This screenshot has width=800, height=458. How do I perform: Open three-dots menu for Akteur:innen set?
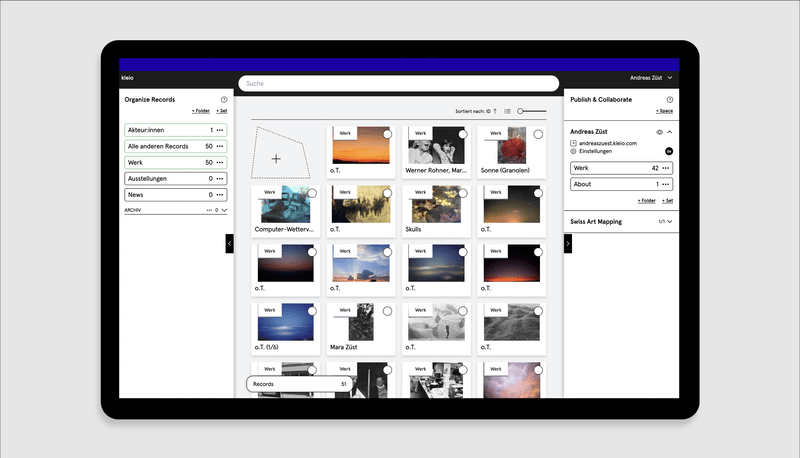(x=220, y=130)
